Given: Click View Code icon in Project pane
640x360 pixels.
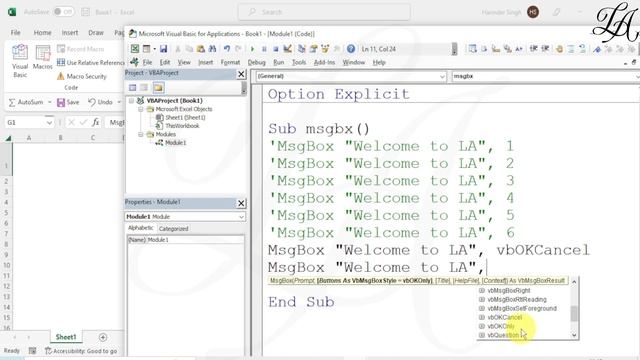Looking at the screenshot, I should click(x=132, y=87).
